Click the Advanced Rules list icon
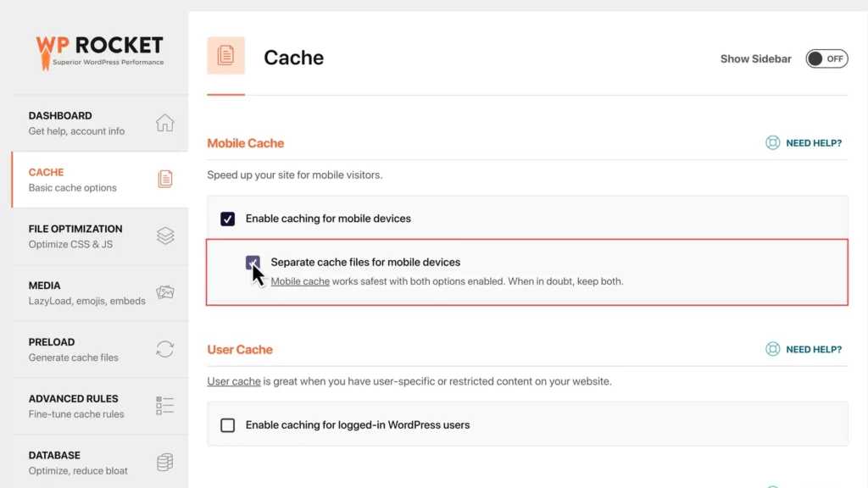 (165, 406)
